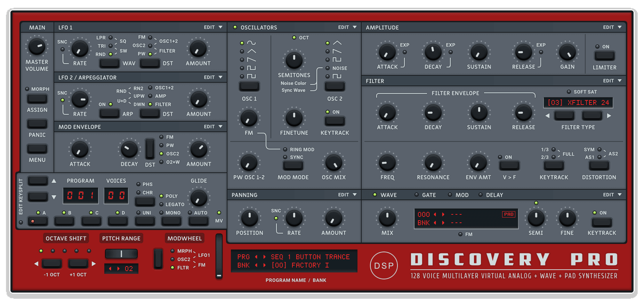The image size is (644, 303).
Task: Click the EDIT KEYSPLIT side label
Action: pos(21,197)
